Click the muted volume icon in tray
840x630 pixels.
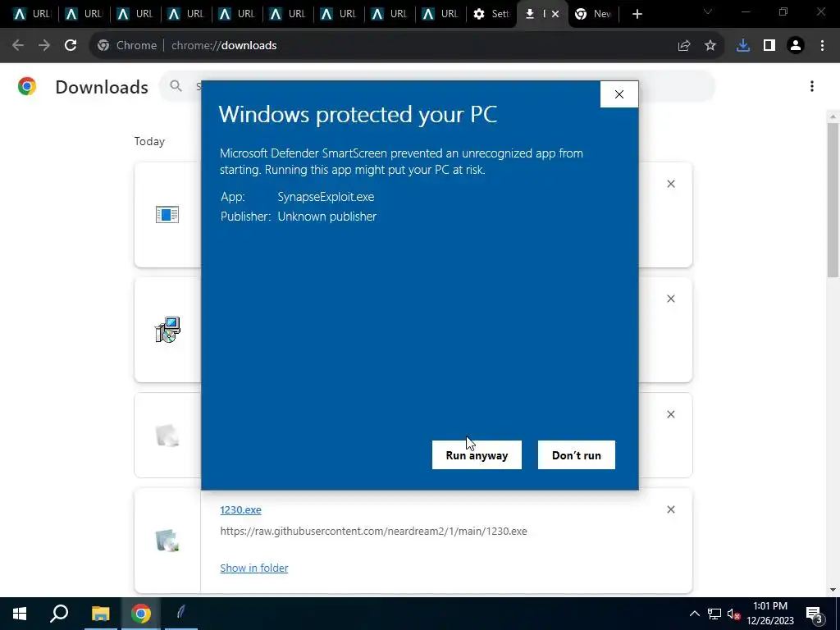733,614
